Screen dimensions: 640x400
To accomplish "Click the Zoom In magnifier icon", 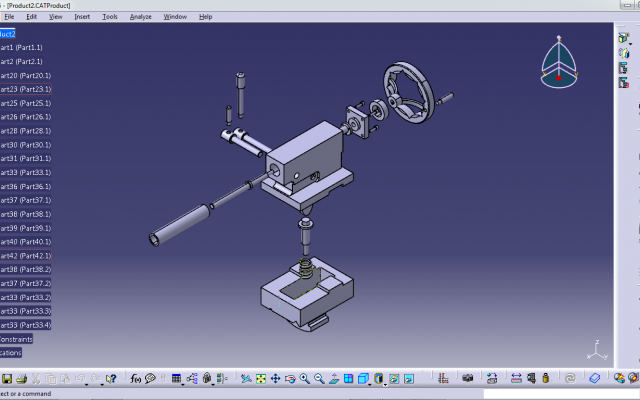I will point(304,379).
